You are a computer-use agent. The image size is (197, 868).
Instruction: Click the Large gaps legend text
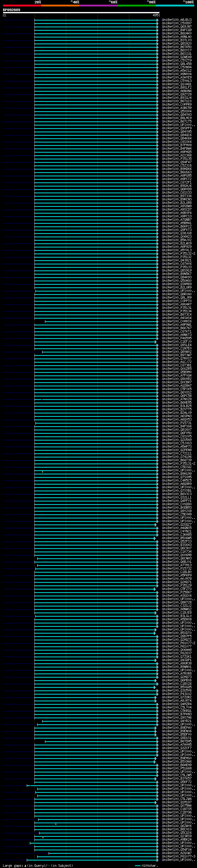38,866
